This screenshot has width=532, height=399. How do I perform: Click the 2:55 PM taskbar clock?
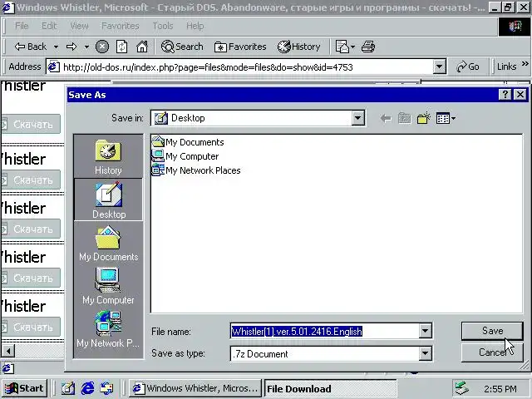point(500,389)
